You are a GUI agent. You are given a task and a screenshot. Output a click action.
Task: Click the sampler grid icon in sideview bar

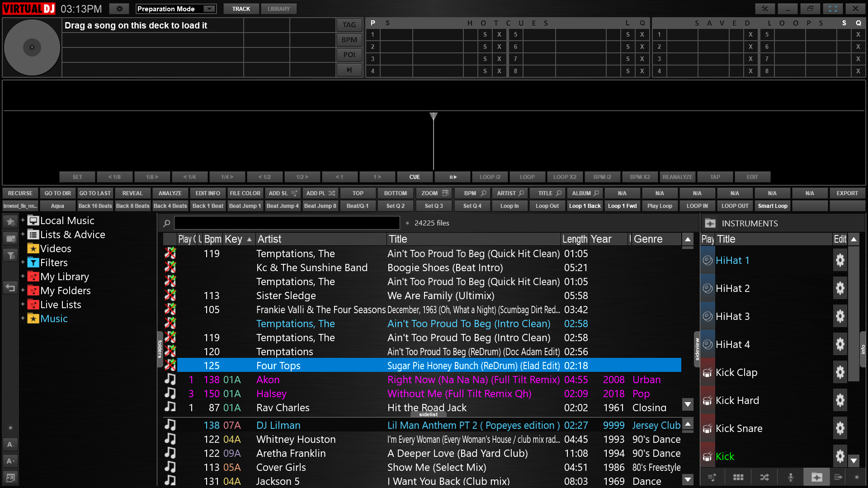(738, 477)
